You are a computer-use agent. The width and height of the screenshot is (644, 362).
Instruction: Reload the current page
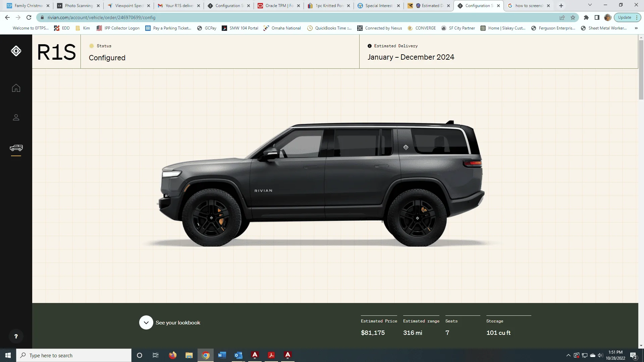29,17
